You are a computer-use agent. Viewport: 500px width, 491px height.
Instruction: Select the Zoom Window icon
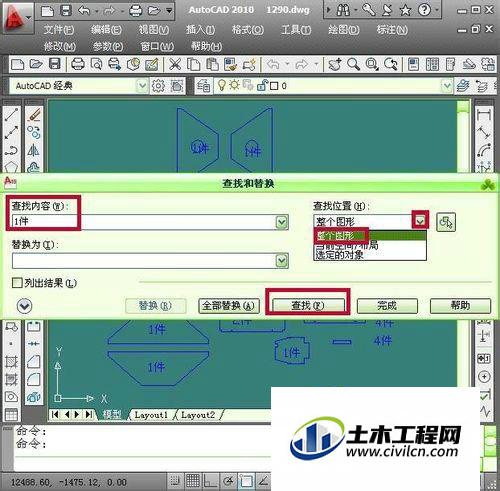coord(372,64)
